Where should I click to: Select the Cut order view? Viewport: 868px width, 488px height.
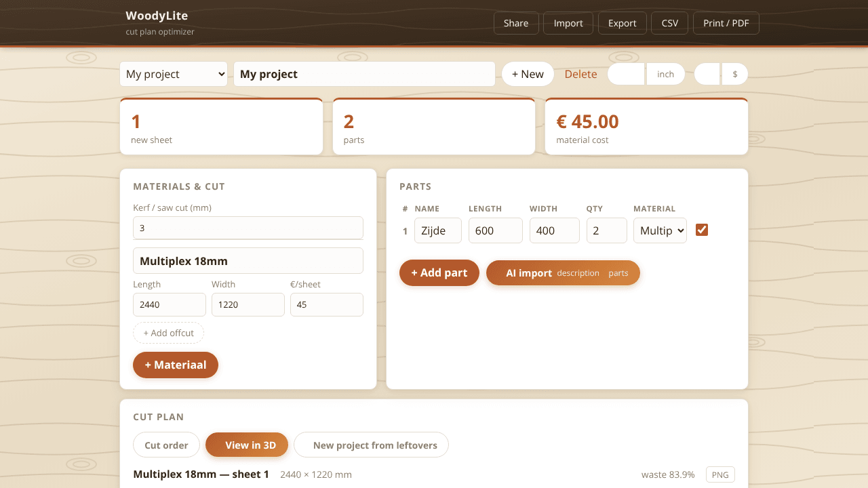[x=166, y=445]
